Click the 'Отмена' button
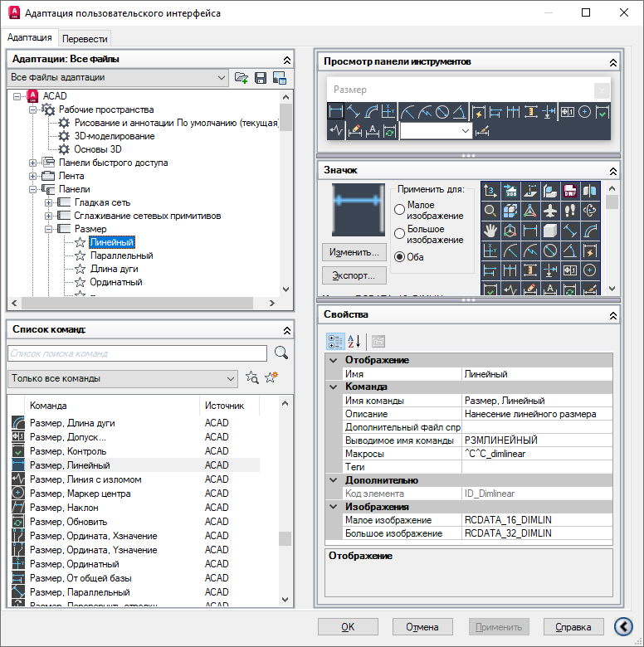The image size is (644, 647). click(422, 627)
